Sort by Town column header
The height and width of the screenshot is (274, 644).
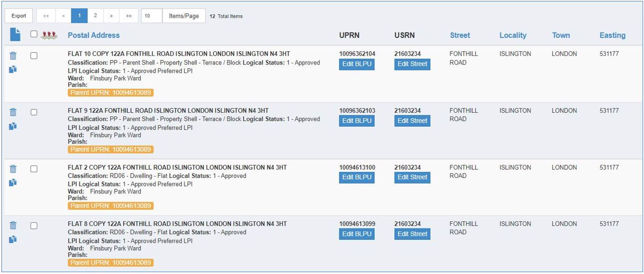561,35
